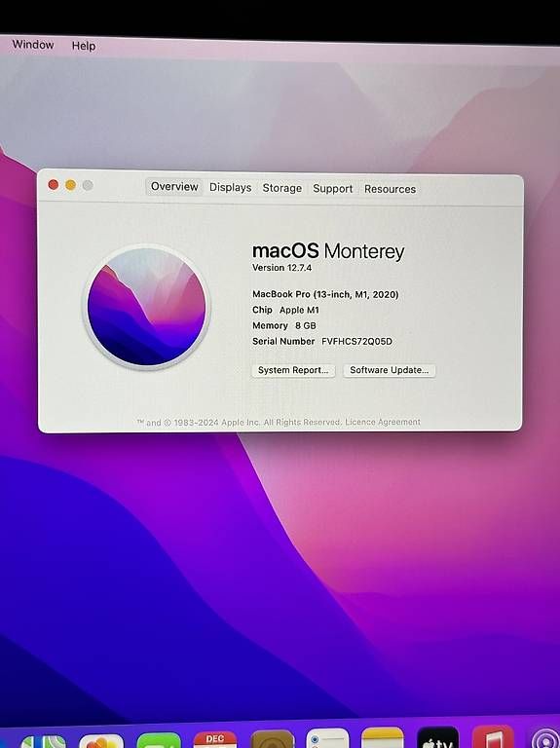Open Music from the Dock

[x=493, y=737]
